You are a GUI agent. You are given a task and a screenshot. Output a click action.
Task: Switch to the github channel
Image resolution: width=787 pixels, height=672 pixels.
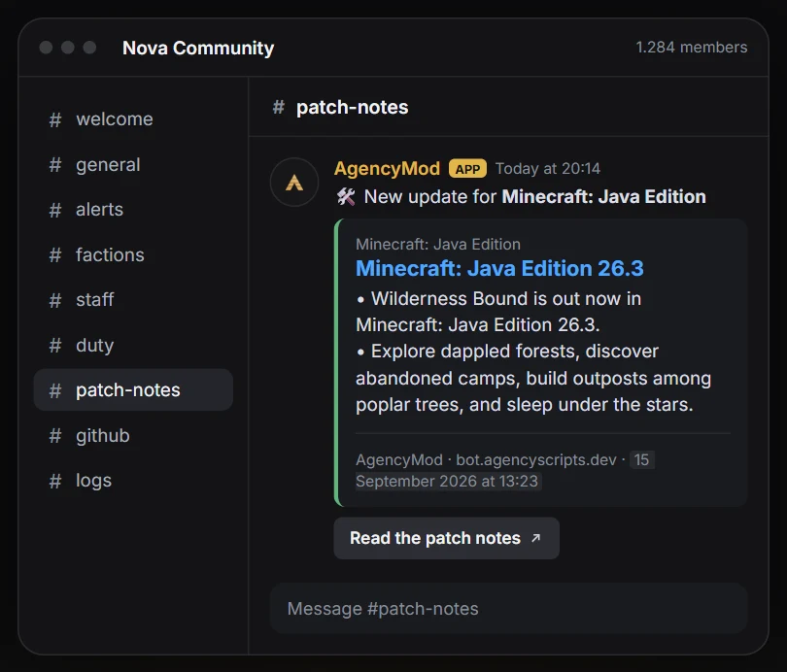point(133,435)
